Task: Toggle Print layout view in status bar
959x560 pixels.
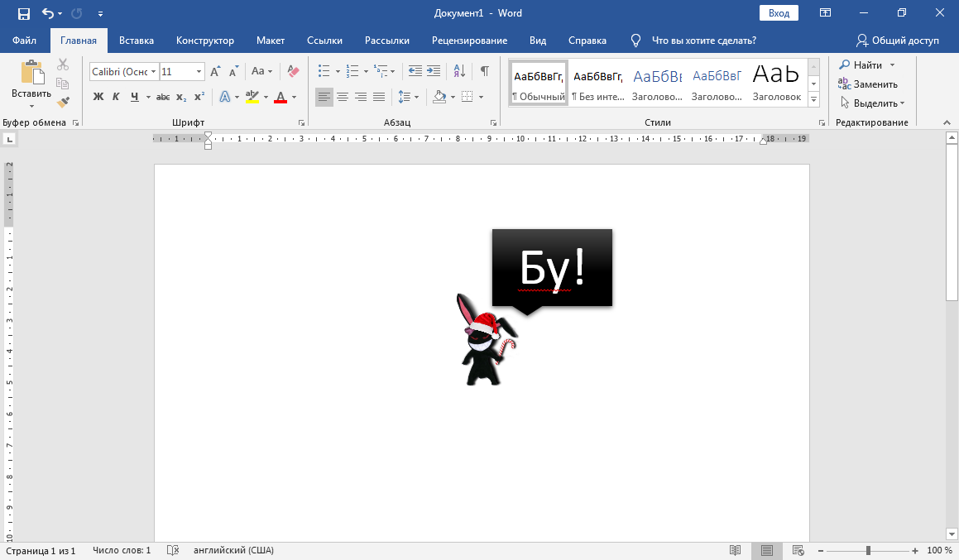Action: click(x=766, y=550)
